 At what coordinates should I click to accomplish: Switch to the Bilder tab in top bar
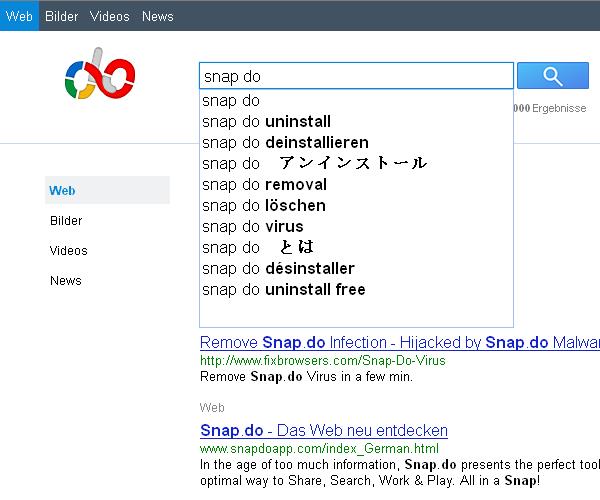click(x=61, y=16)
